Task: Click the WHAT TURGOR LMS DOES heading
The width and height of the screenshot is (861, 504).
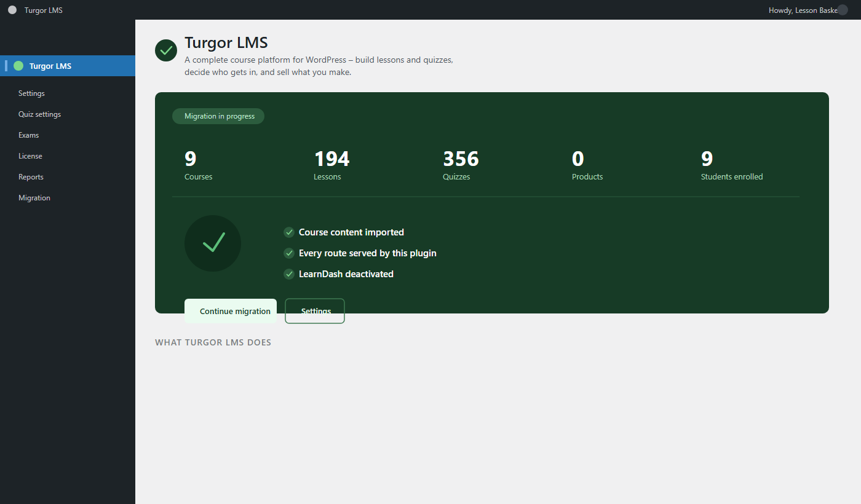Action: tap(213, 342)
